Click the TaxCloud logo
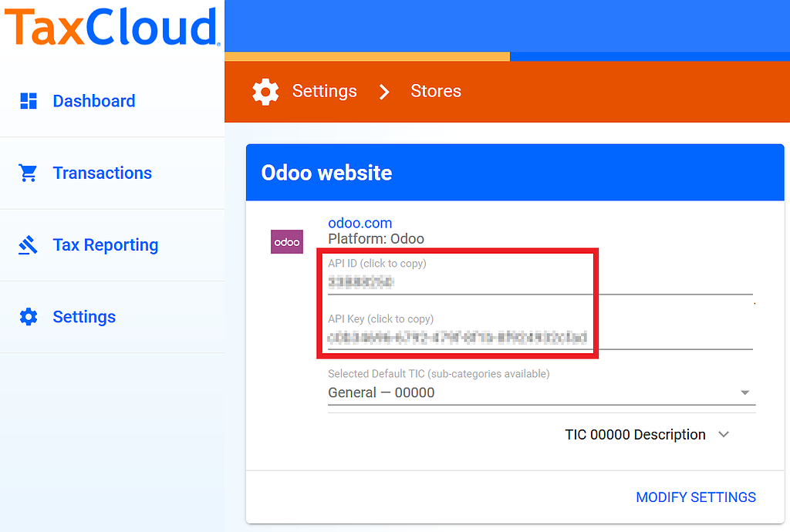Image resolution: width=790 pixels, height=532 pixels. 112,28
